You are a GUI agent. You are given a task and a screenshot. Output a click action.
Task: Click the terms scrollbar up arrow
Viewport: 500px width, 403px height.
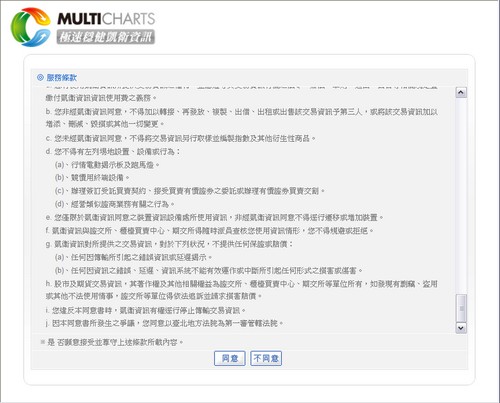tap(461, 92)
